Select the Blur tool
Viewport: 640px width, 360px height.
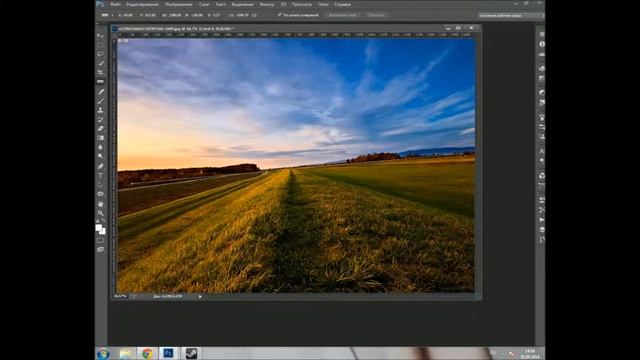tap(100, 147)
